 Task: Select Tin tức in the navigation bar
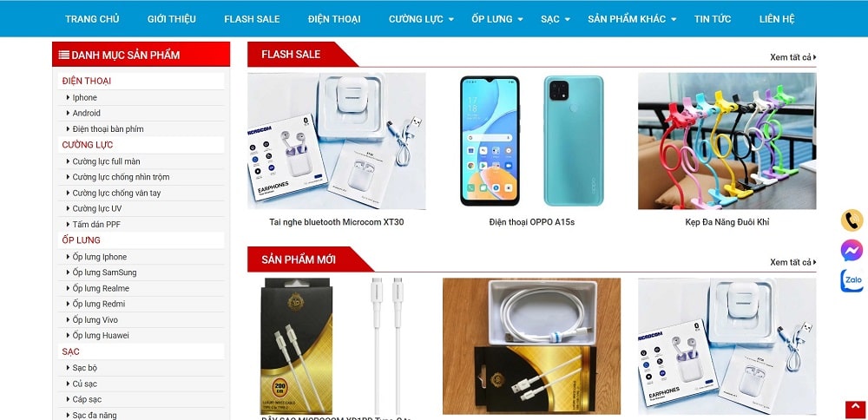713,19
